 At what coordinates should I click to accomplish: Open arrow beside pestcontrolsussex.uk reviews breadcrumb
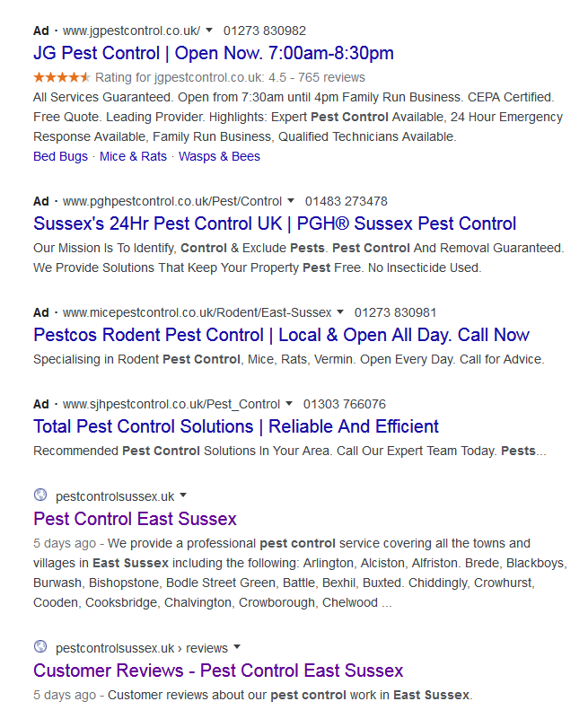tap(237, 647)
